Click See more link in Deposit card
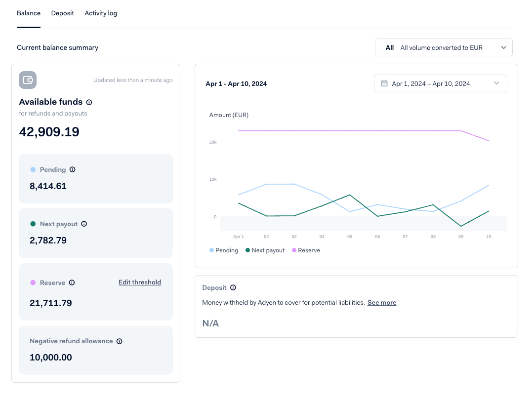Viewport: 532px width, 399px height. (x=382, y=303)
